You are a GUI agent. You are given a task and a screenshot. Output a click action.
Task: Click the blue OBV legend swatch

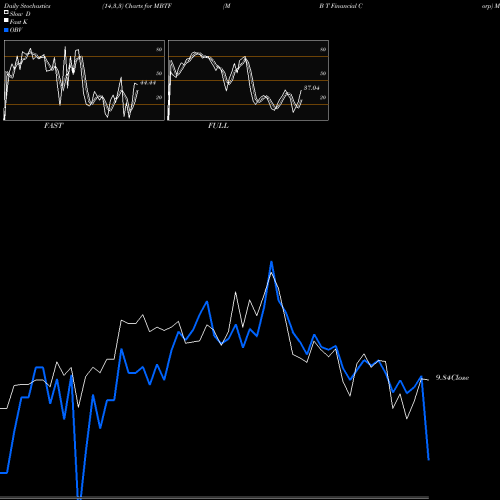coord(6,30)
